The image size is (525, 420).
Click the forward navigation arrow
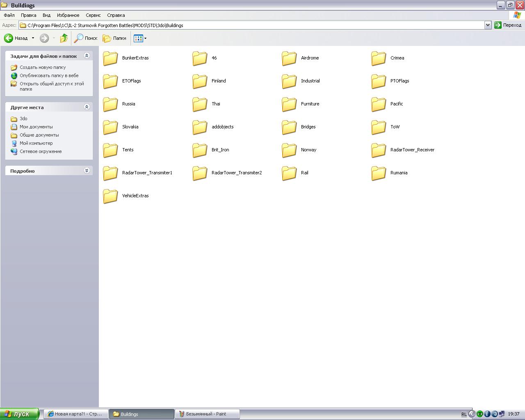click(44, 38)
